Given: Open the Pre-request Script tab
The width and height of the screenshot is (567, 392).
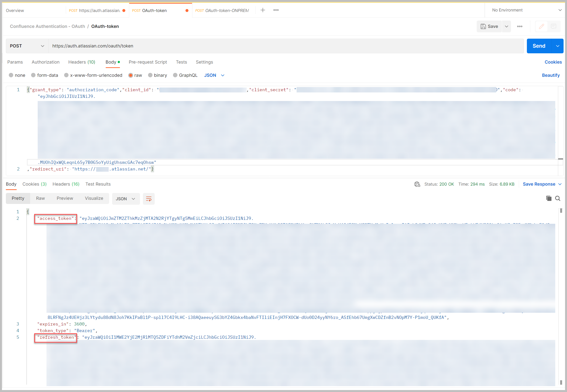Looking at the screenshot, I should pyautogui.click(x=148, y=62).
